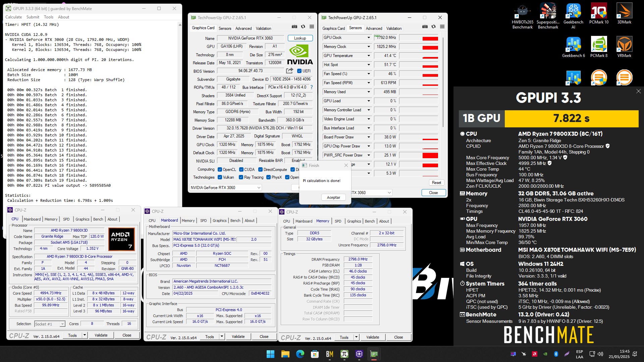Open the PCMark 10 desktop shortcut
This screenshot has height=362, width=644.
click(x=599, y=13)
